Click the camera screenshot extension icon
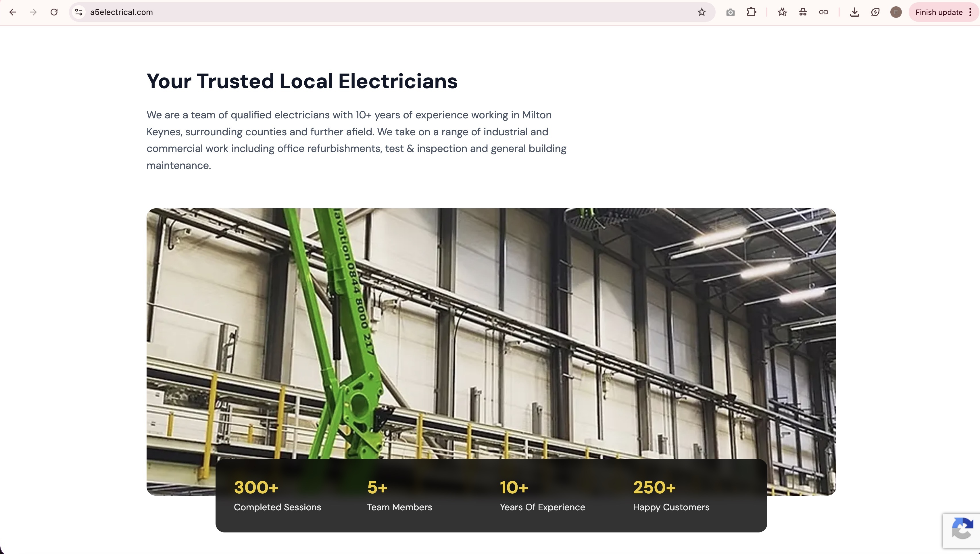 pyautogui.click(x=730, y=12)
